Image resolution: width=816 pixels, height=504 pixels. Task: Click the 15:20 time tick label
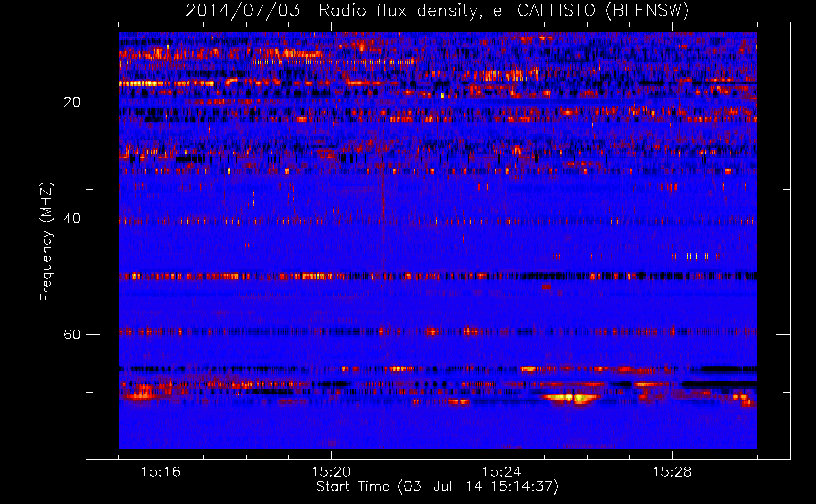(x=331, y=472)
